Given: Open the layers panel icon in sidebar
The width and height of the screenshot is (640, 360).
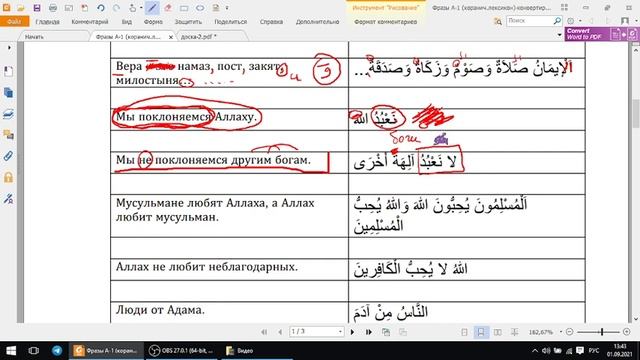Looking at the screenshot, I should (x=8, y=114).
